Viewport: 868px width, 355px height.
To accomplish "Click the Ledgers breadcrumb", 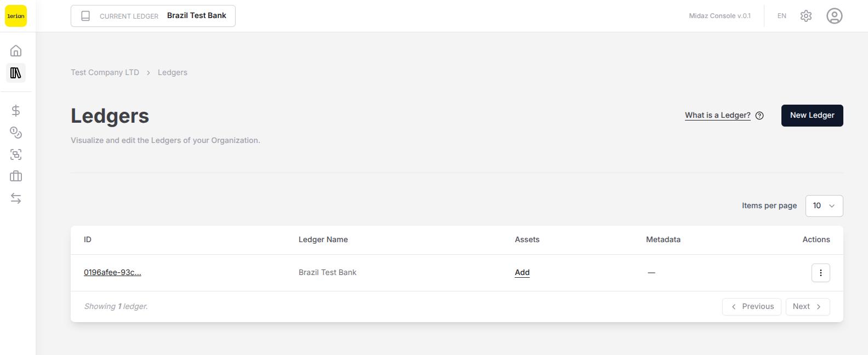I will coord(173,72).
